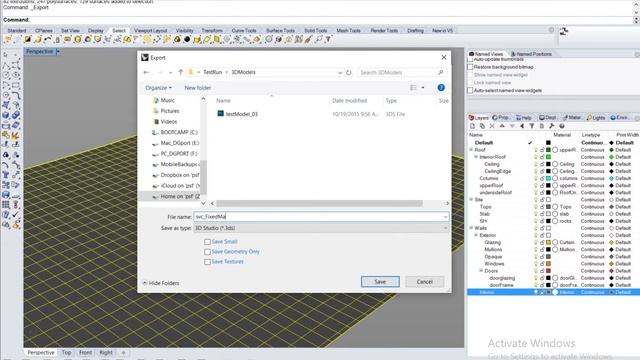Viewport: 640px width, 360px height.
Task: Click the New Sublayer icon in Layers panel
Action: pos(482,126)
